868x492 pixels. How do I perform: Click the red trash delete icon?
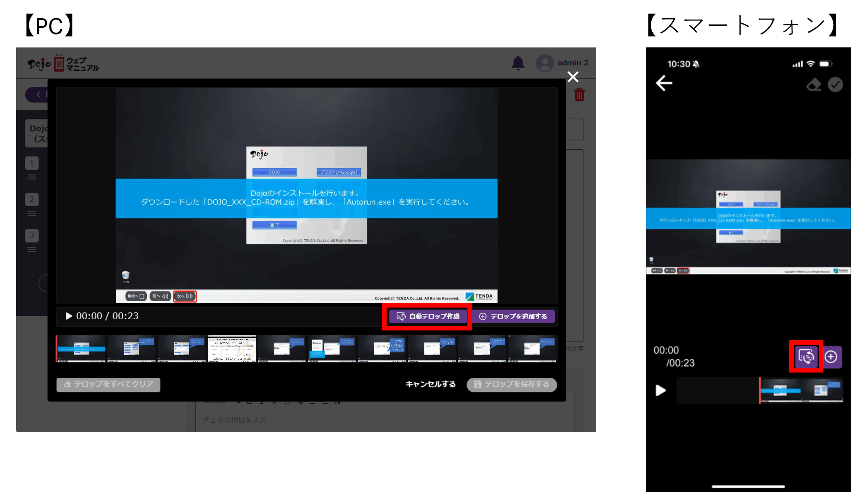click(579, 95)
